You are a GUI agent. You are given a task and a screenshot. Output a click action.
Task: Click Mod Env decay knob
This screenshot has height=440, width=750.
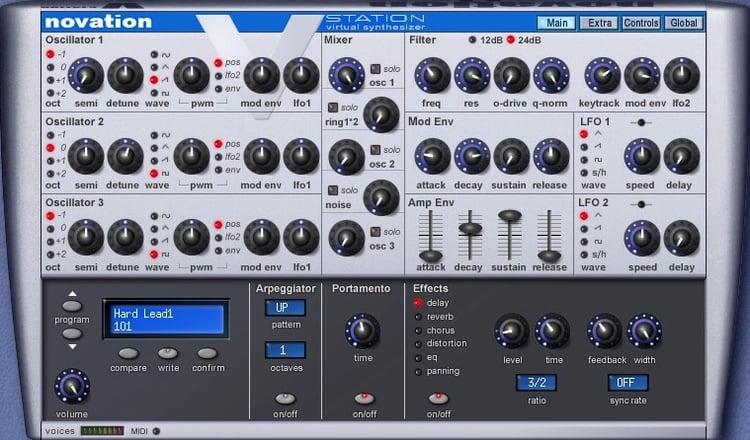pos(472,156)
